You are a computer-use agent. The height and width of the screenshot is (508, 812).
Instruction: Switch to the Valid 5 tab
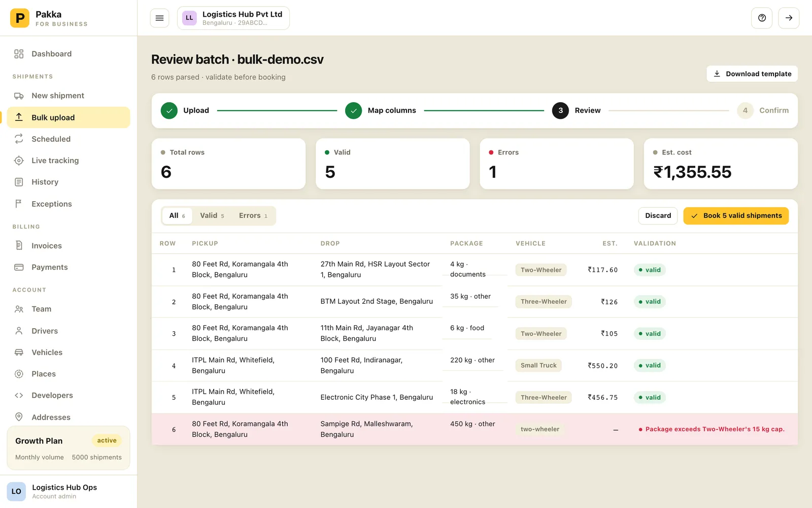tap(212, 216)
